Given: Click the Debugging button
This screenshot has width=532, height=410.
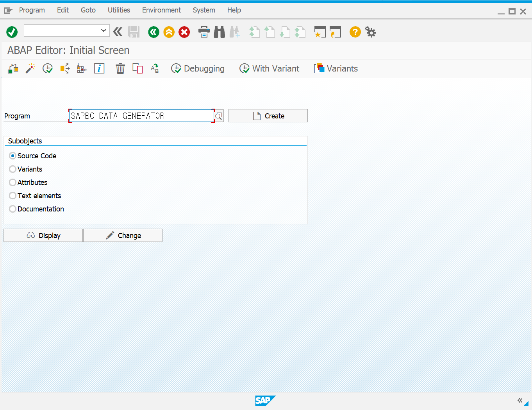Looking at the screenshot, I should pos(198,69).
